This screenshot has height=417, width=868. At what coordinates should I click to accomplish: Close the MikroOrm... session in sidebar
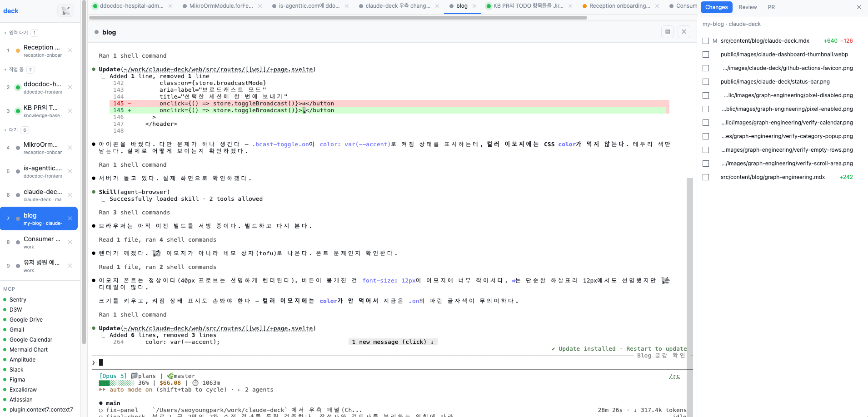(x=70, y=148)
